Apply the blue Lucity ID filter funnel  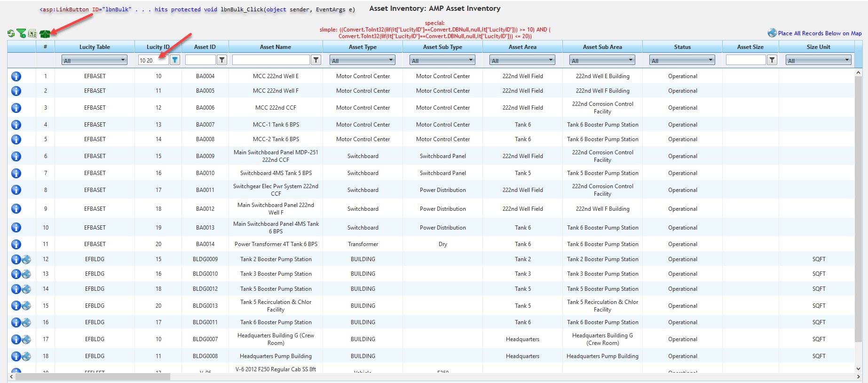click(175, 60)
